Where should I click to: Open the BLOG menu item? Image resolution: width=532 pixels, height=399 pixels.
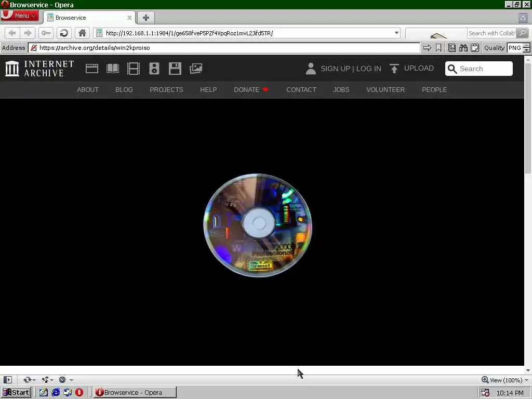tap(124, 90)
